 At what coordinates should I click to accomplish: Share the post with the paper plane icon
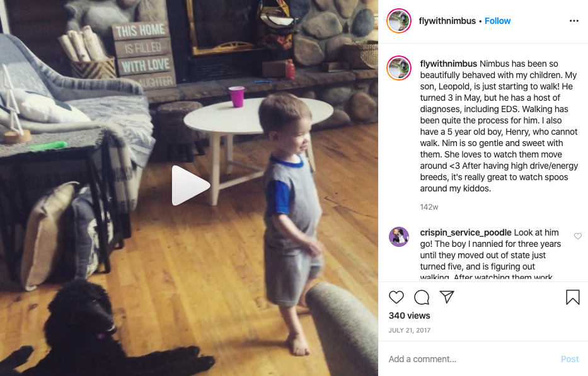tap(447, 297)
